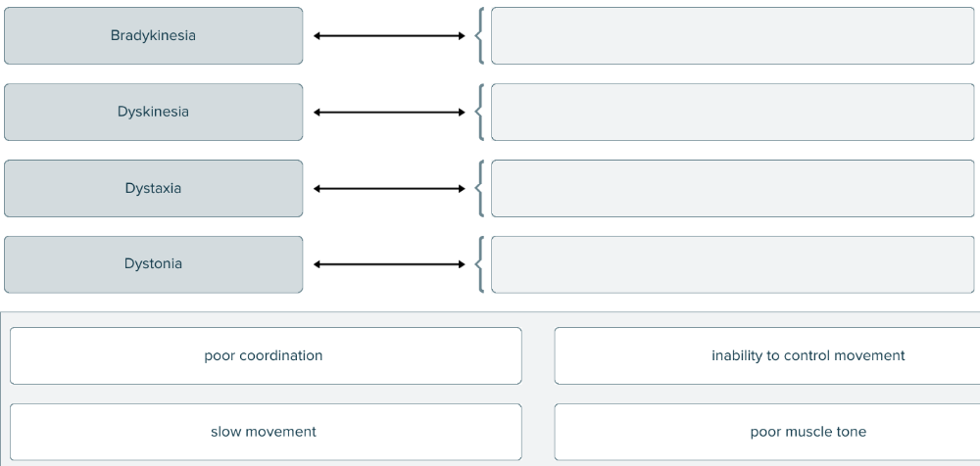
Task: Click the double arrow beside Dyskinesia
Action: pyautogui.click(x=389, y=112)
